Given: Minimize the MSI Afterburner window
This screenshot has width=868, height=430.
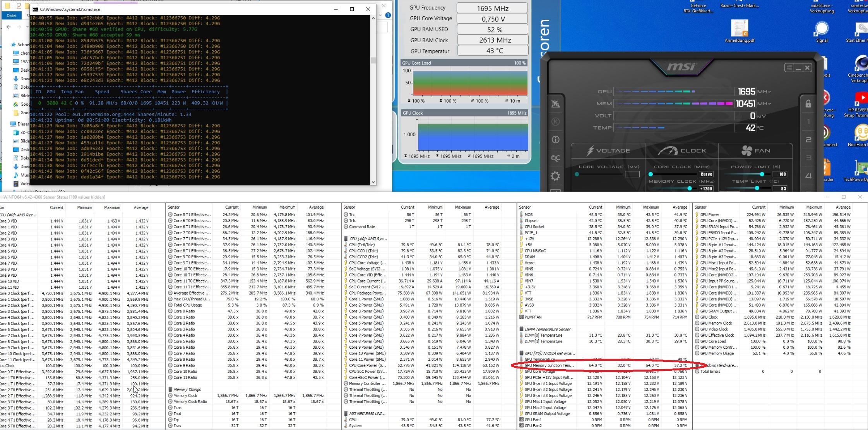Looking at the screenshot, I should click(798, 68).
